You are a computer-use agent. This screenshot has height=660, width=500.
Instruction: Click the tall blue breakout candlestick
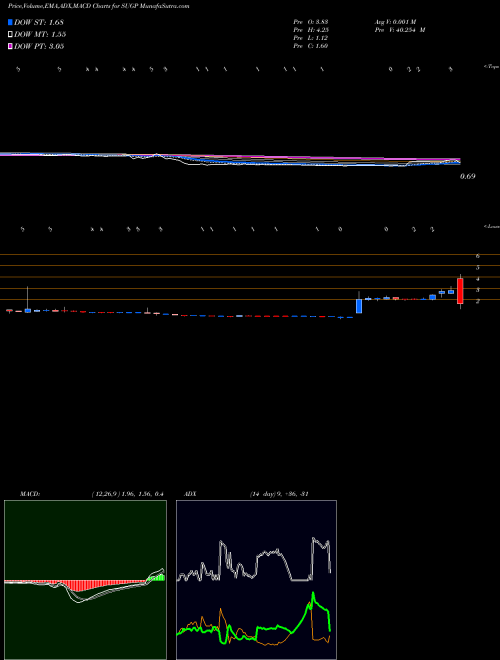[x=359, y=306]
